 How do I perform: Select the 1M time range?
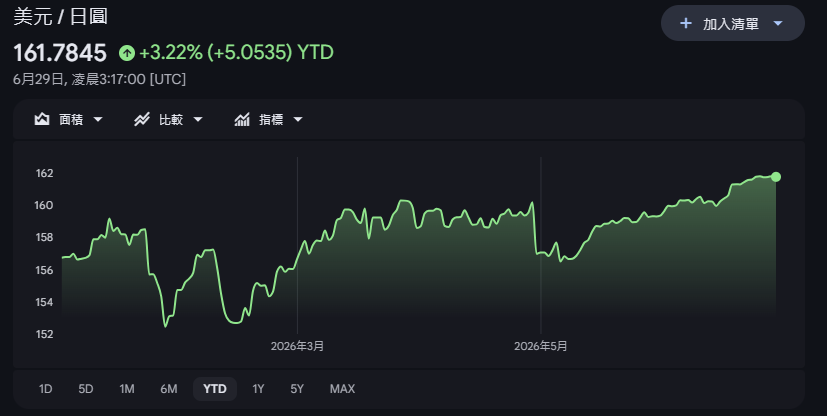127,389
